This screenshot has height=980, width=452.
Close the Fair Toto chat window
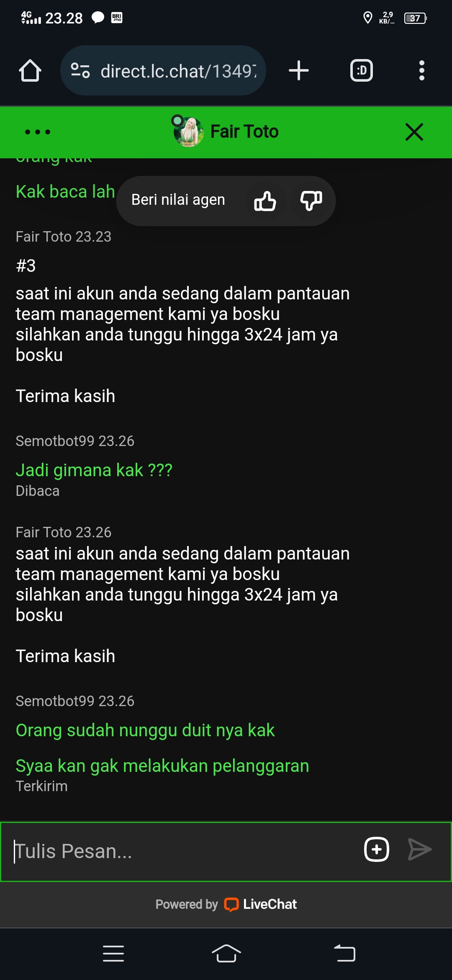(414, 132)
